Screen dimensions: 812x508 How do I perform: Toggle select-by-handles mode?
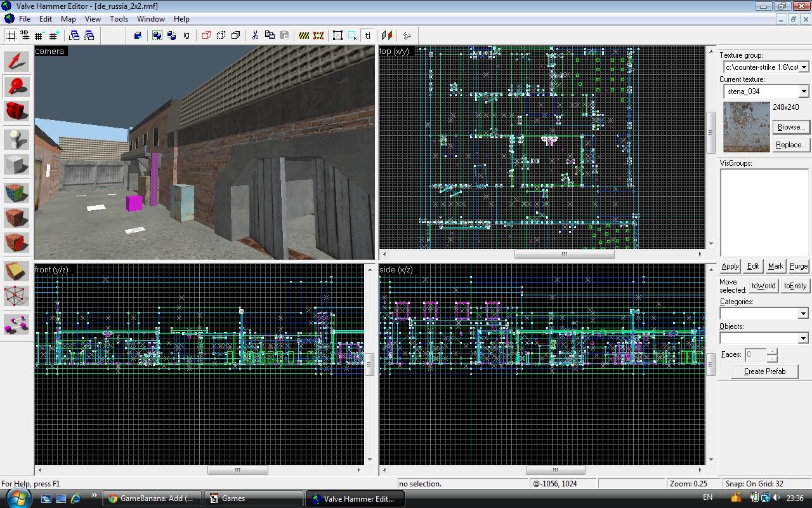338,36
